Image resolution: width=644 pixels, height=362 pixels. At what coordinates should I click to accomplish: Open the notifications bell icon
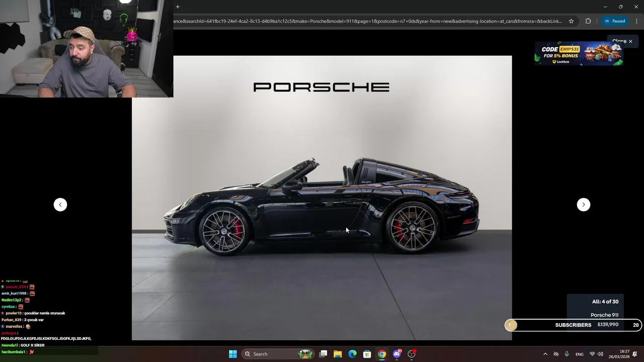click(635, 354)
